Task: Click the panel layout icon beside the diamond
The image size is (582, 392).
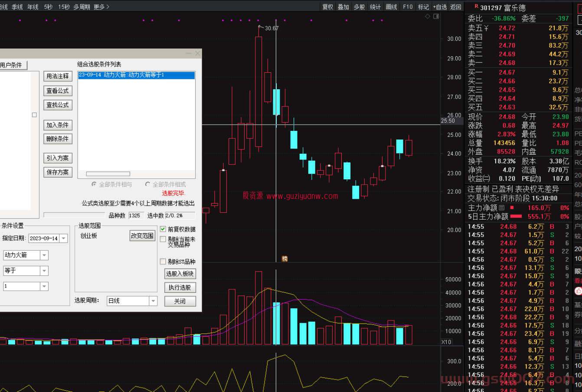Action: click(x=436, y=16)
